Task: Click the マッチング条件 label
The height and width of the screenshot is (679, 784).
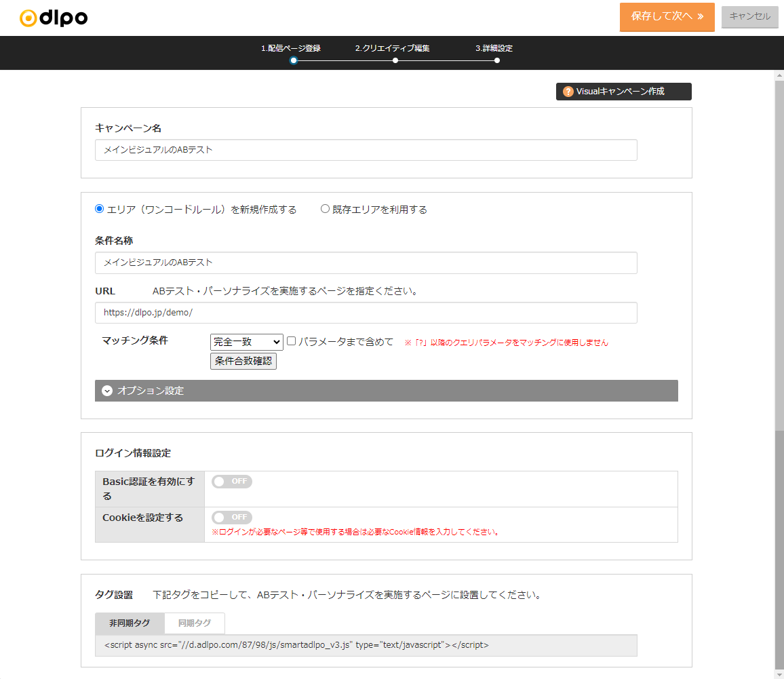Action: tap(135, 341)
